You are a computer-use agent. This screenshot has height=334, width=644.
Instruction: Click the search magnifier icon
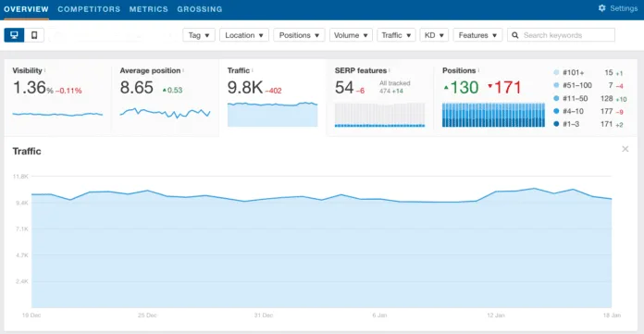(x=515, y=35)
